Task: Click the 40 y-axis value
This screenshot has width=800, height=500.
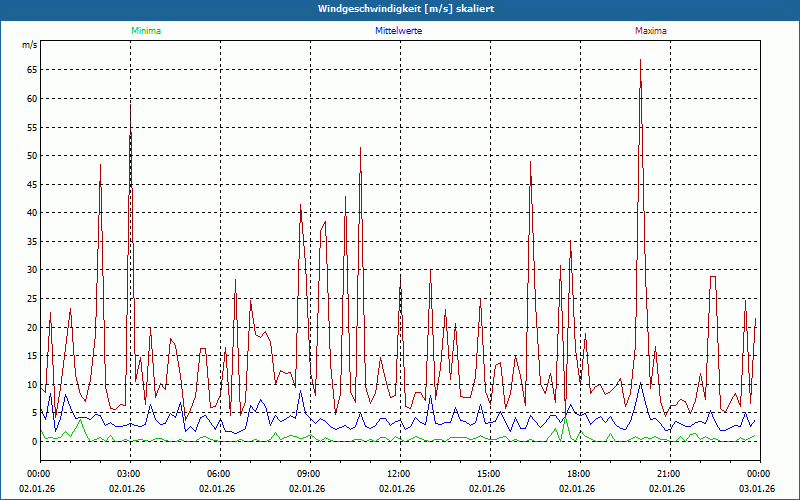Action: coord(32,213)
